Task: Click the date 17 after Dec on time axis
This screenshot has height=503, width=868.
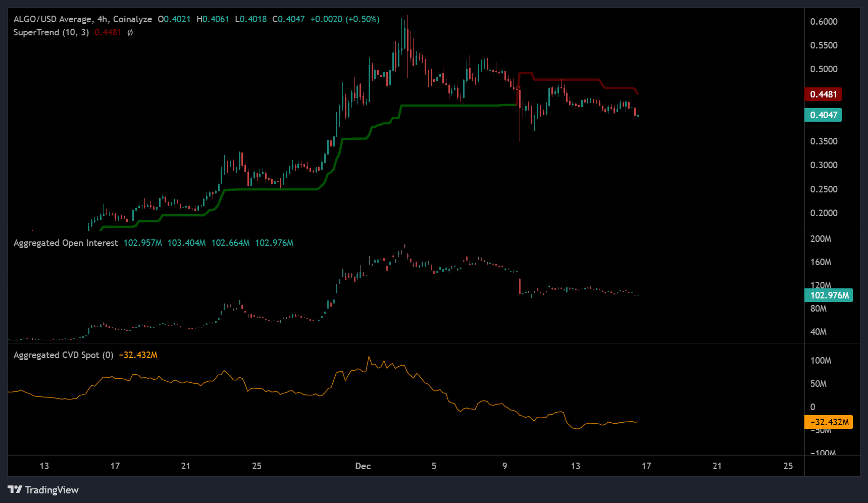Action: pyautogui.click(x=646, y=466)
